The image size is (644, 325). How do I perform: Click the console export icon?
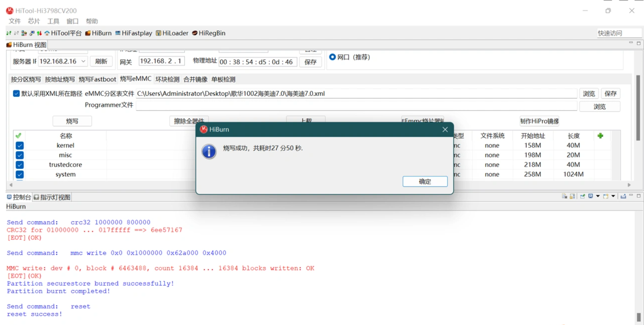pos(623,196)
